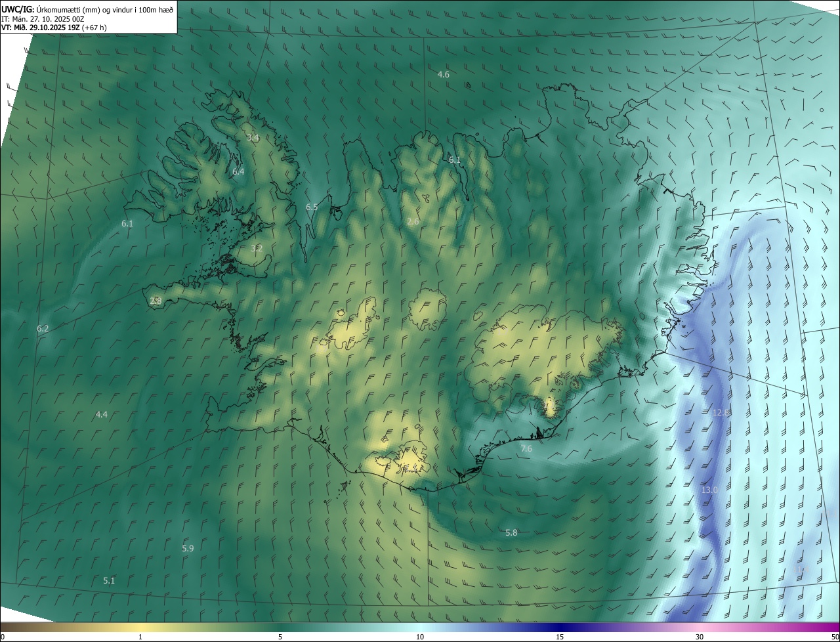
Task: Click the 13.0 value in the purple band
Action: (x=710, y=490)
